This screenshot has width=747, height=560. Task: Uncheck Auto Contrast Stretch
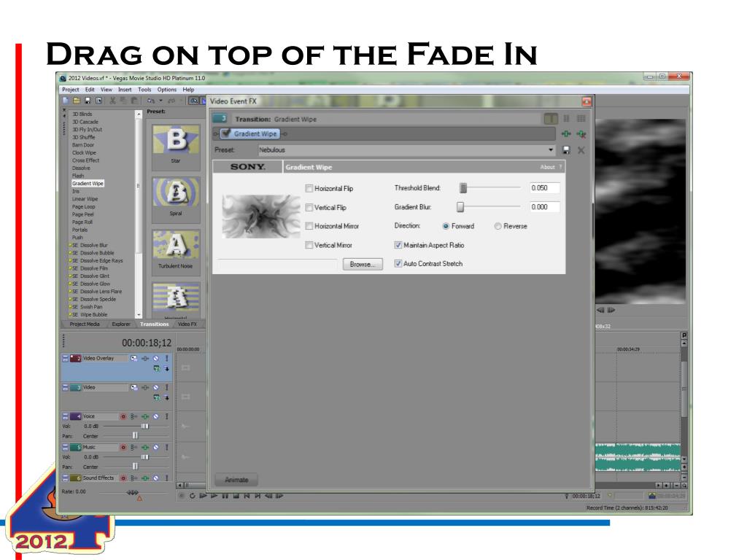click(398, 264)
